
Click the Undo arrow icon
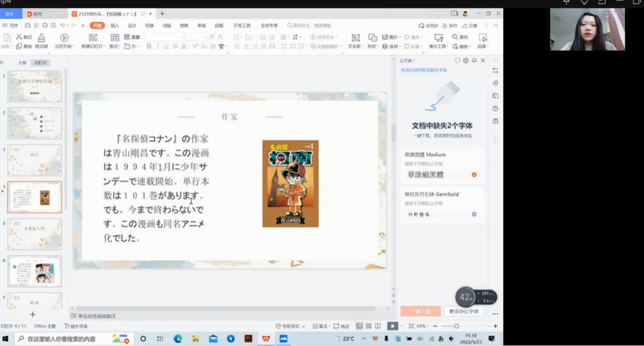(62, 25)
